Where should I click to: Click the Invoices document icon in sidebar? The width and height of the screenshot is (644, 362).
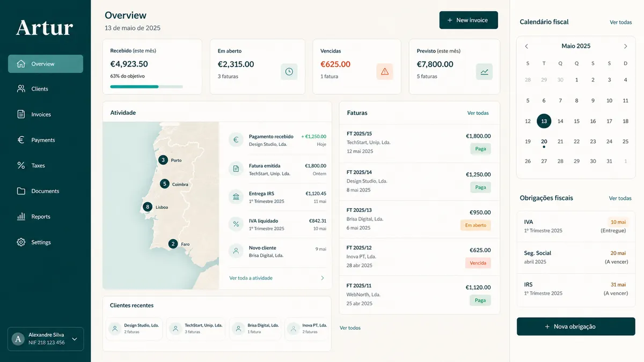point(21,114)
